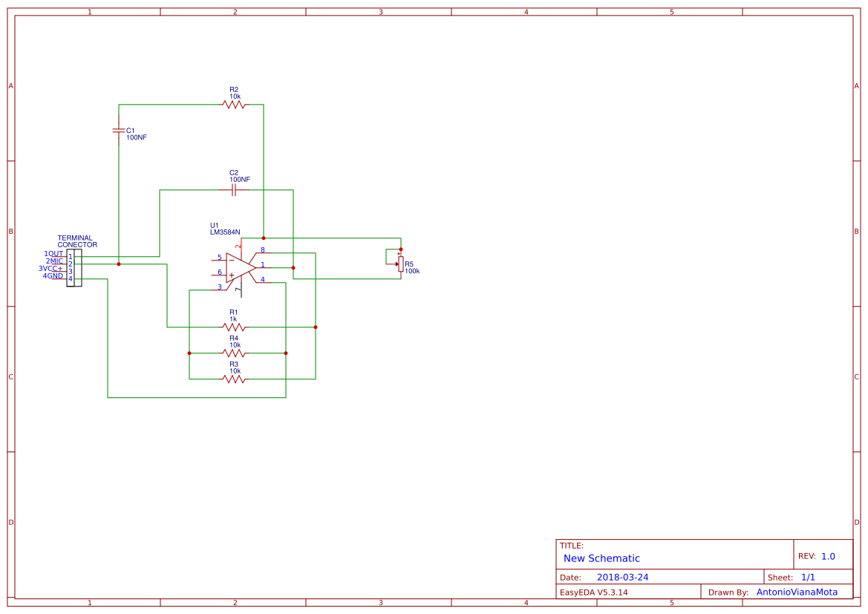This screenshot has width=868, height=614.
Task: Click the 1OUT pin label
Action: [x=53, y=254]
